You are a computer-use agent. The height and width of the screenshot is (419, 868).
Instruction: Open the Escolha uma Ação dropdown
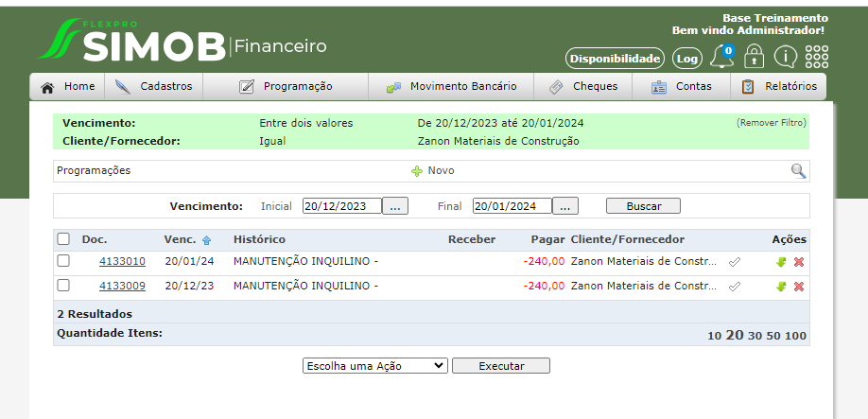375,366
